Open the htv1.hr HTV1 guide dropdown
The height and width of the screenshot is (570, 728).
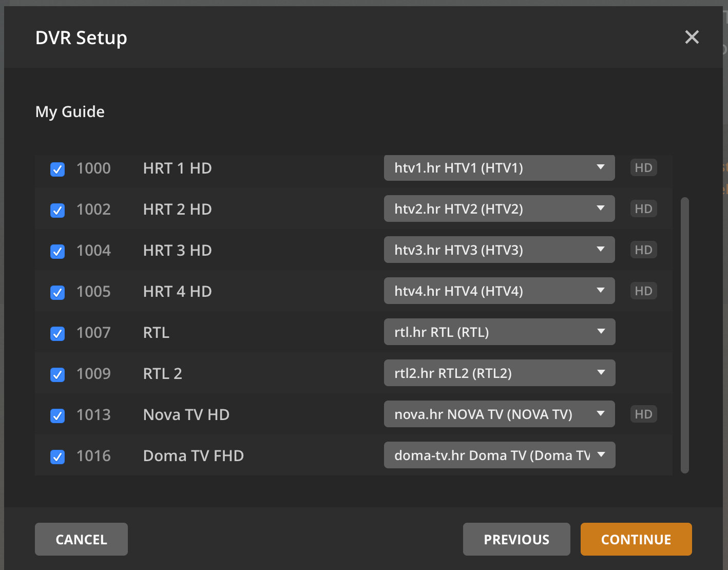[499, 167]
